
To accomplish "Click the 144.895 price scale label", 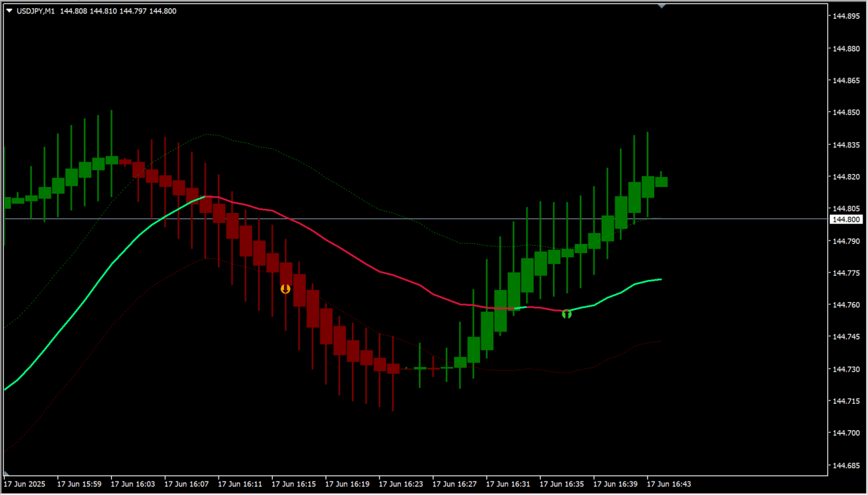I will 846,16.
